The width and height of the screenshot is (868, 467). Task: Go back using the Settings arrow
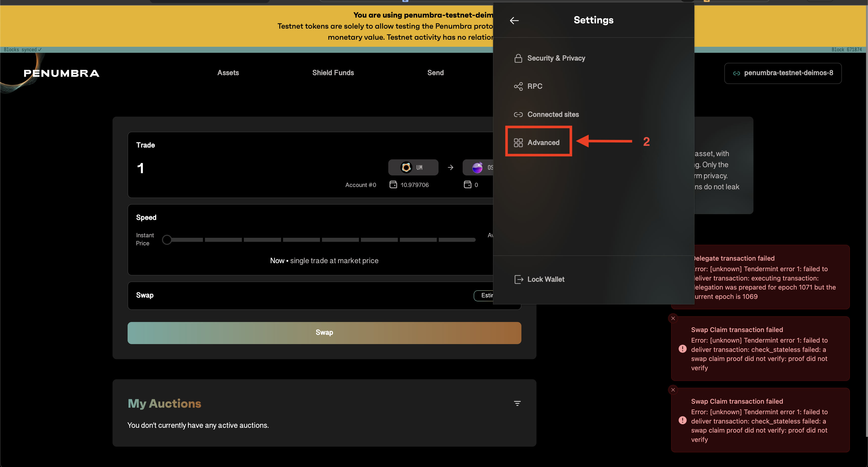pyautogui.click(x=514, y=21)
